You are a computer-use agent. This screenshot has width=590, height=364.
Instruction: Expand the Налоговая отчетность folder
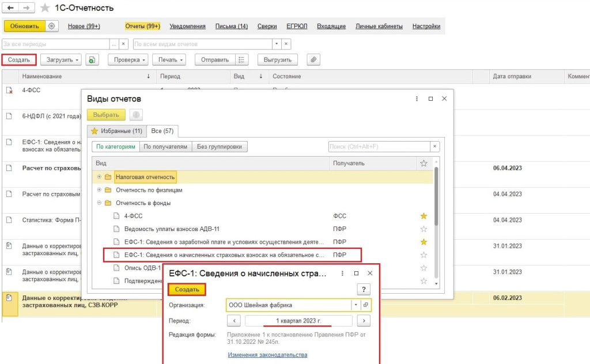(99, 177)
